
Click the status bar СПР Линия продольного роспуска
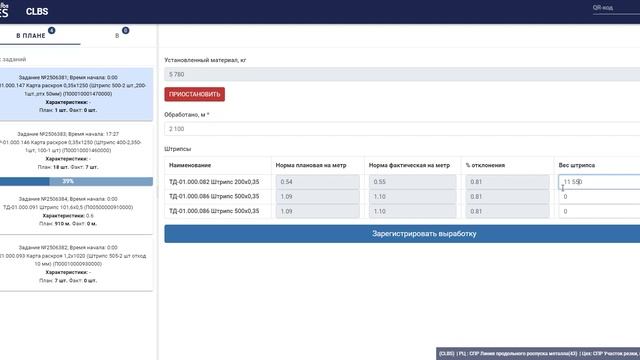click(538, 353)
